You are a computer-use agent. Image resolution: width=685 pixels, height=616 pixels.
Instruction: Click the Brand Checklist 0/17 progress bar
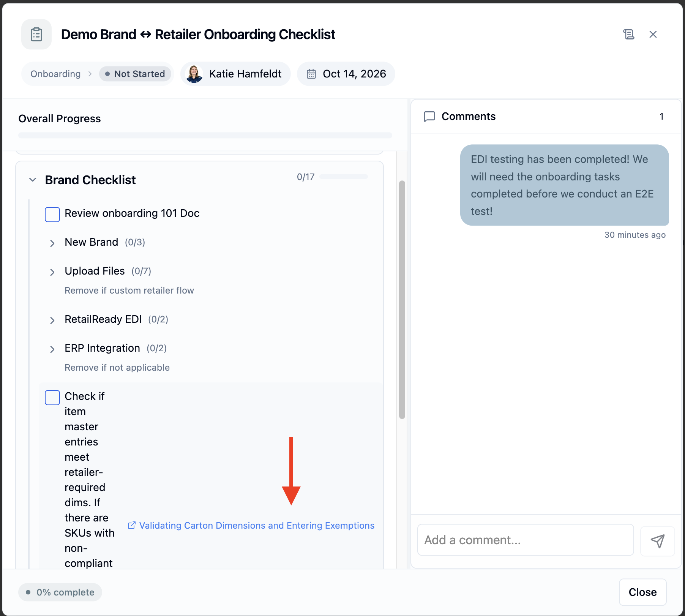coord(344,177)
